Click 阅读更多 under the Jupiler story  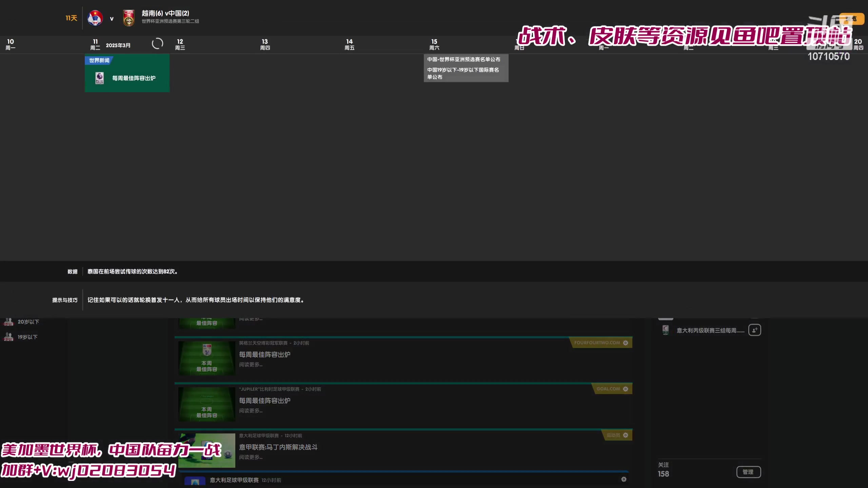(x=251, y=411)
